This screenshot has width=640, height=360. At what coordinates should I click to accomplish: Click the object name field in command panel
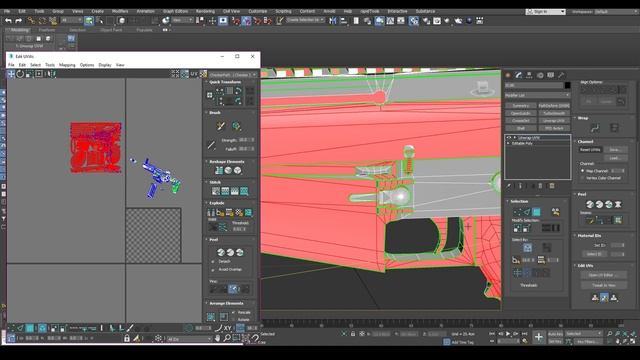534,85
